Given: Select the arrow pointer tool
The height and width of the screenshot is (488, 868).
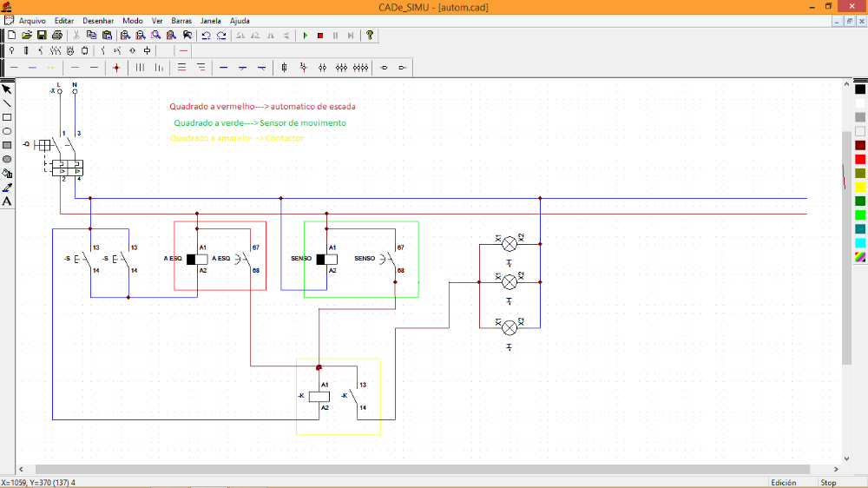Looking at the screenshot, I should tap(7, 89).
